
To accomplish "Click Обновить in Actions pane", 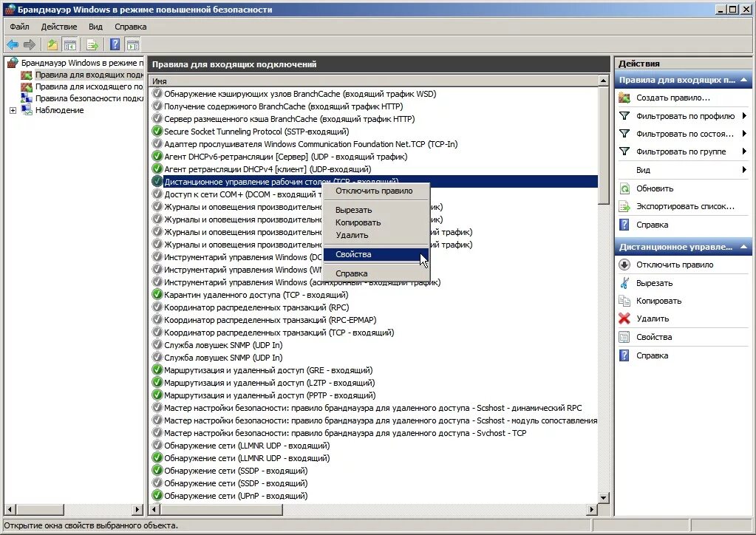I will tap(655, 188).
